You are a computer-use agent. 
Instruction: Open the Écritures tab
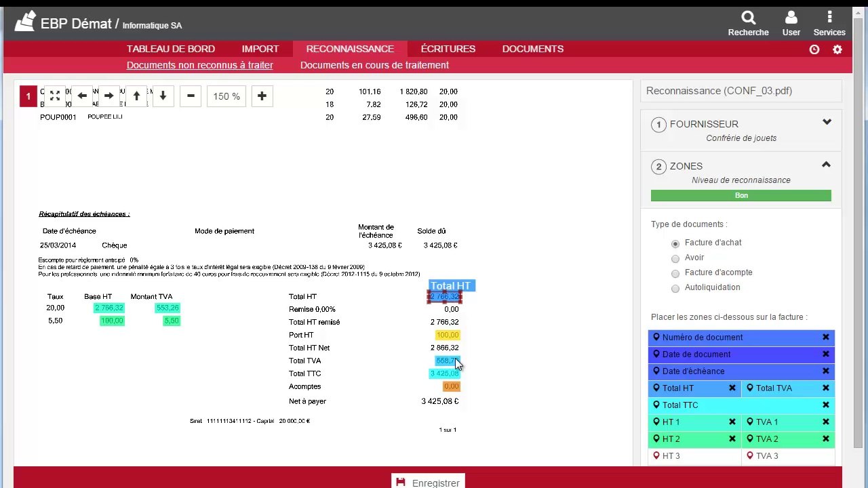[448, 49]
